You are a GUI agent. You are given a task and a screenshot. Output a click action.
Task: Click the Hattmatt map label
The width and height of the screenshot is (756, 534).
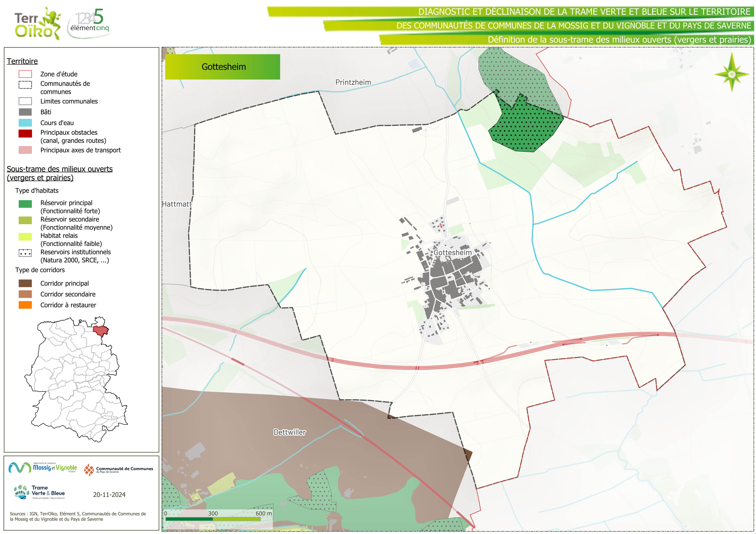[177, 204]
